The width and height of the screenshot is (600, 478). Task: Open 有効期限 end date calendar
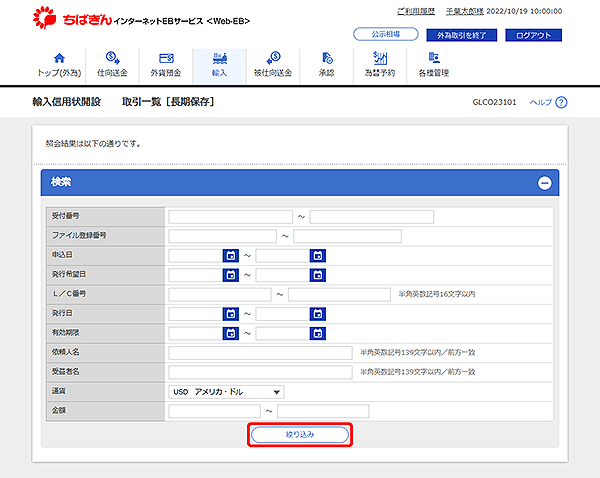[318, 334]
